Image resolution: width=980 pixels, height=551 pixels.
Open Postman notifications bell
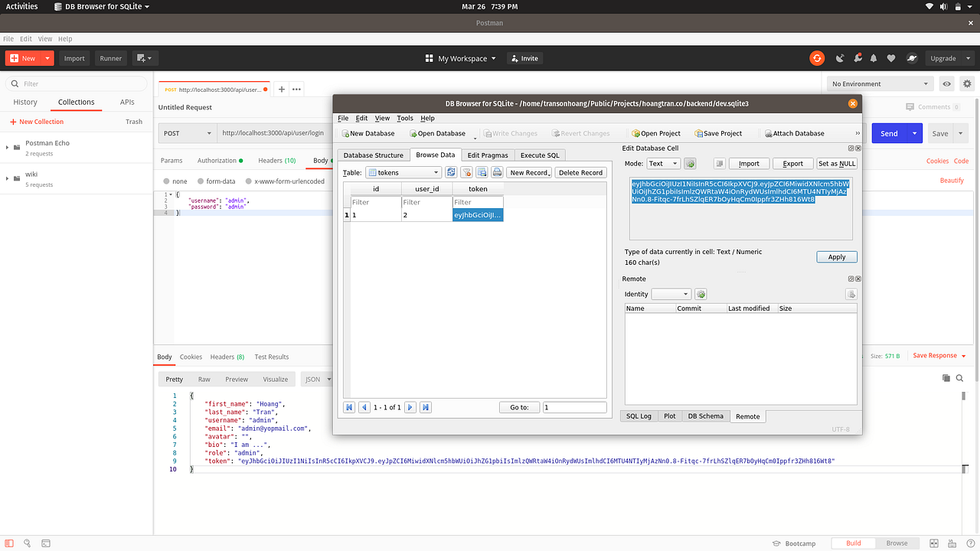pyautogui.click(x=873, y=57)
